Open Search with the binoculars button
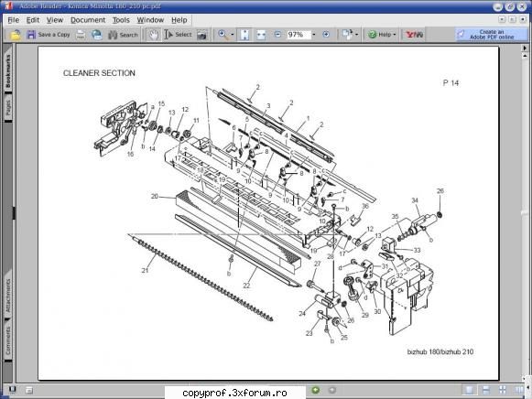Viewport: 532px width, 399px height. click(123, 35)
